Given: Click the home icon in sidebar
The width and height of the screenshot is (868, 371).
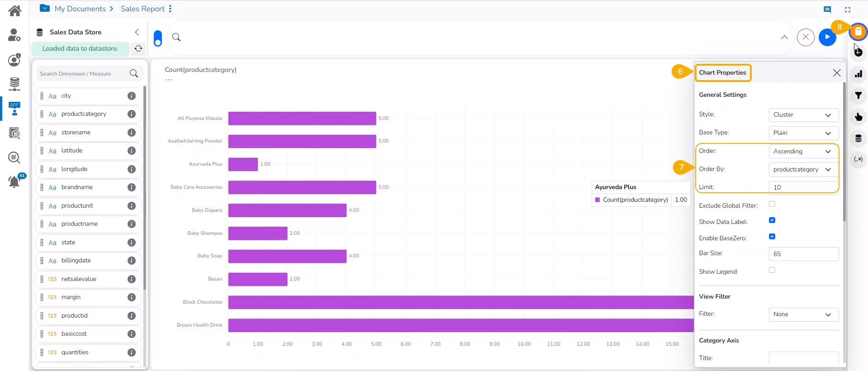Looking at the screenshot, I should coord(14,10).
